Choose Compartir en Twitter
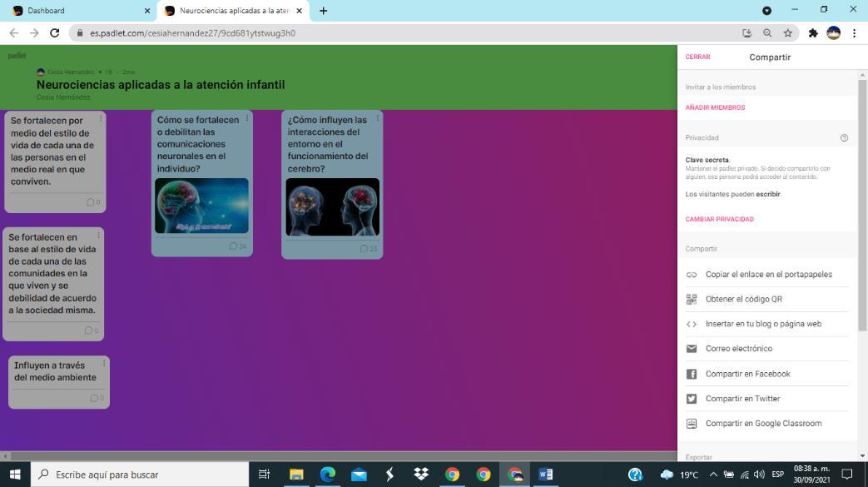 tap(767, 399)
